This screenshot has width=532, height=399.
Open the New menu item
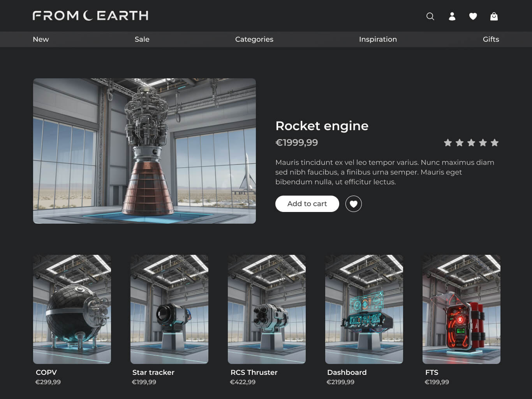[x=41, y=39]
